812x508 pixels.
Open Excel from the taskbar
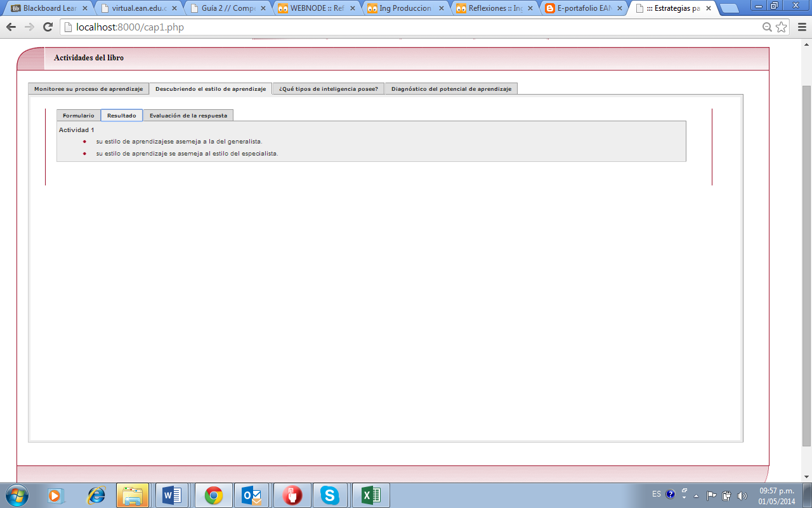pyautogui.click(x=370, y=495)
